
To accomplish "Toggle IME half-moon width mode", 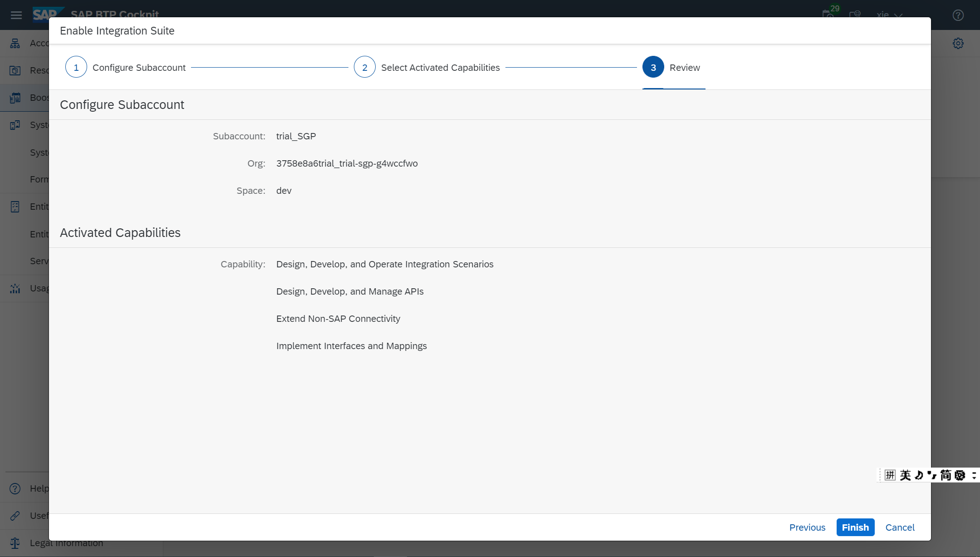I will [x=919, y=475].
